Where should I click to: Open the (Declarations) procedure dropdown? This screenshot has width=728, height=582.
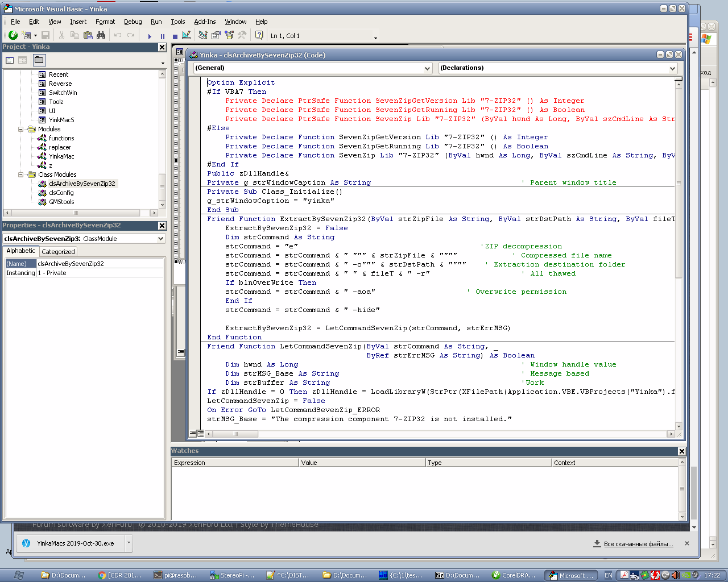[672, 68]
